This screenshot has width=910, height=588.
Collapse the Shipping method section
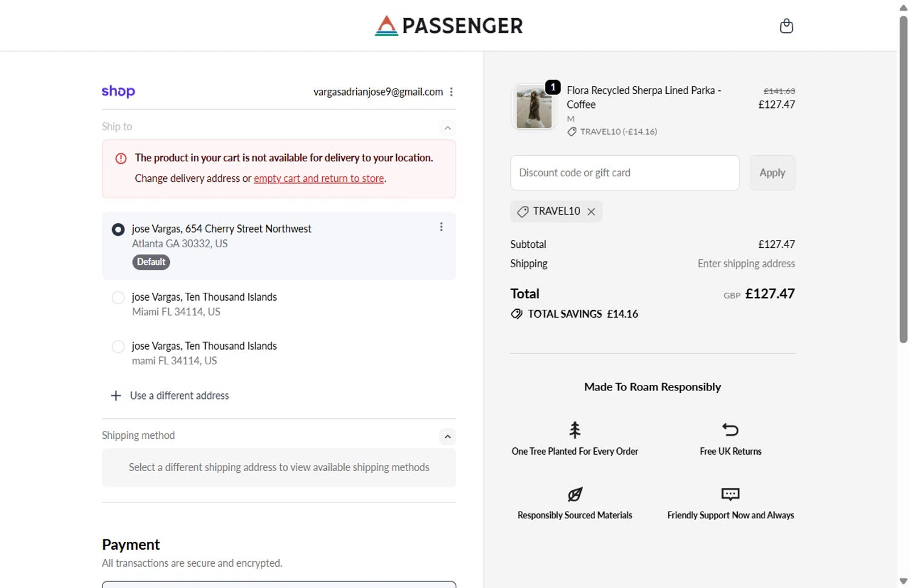tap(447, 436)
